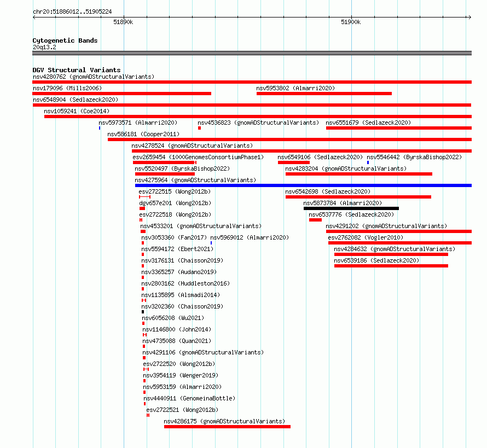Open esv2722515 (Wong2012b) label
The width and height of the screenshot is (487, 448).
point(175,191)
